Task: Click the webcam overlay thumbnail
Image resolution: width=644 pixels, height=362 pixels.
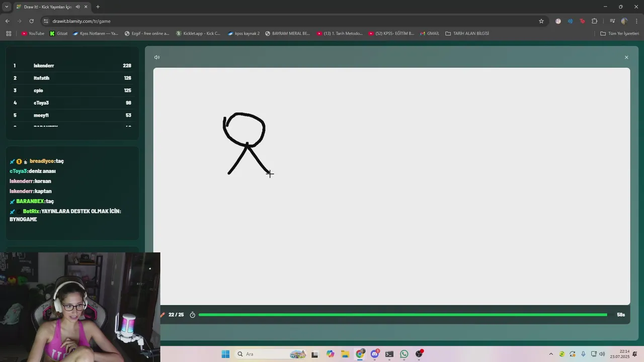Action: pyautogui.click(x=80, y=307)
